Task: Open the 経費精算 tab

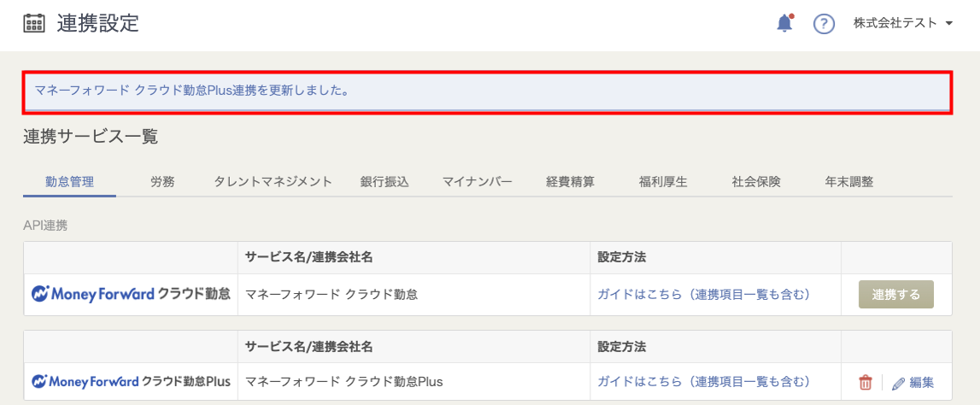Action: [x=571, y=181]
